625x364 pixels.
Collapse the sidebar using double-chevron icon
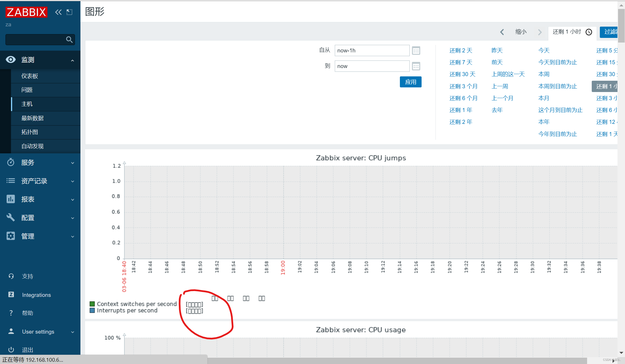point(58,12)
